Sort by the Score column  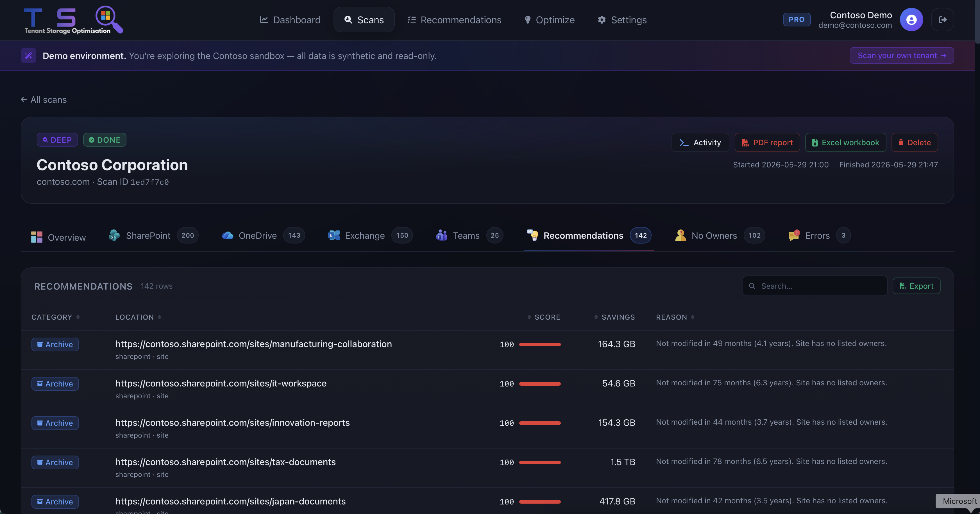(544, 317)
